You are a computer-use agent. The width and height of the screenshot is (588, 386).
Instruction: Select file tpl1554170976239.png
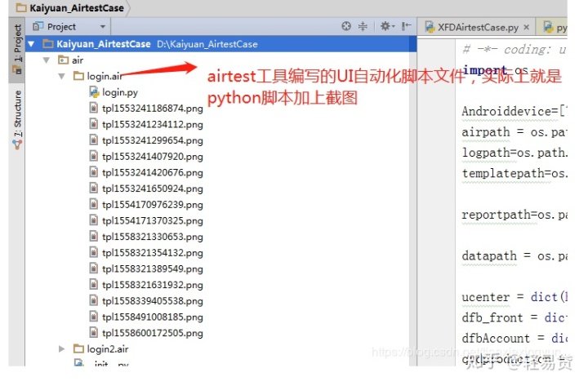(x=153, y=205)
